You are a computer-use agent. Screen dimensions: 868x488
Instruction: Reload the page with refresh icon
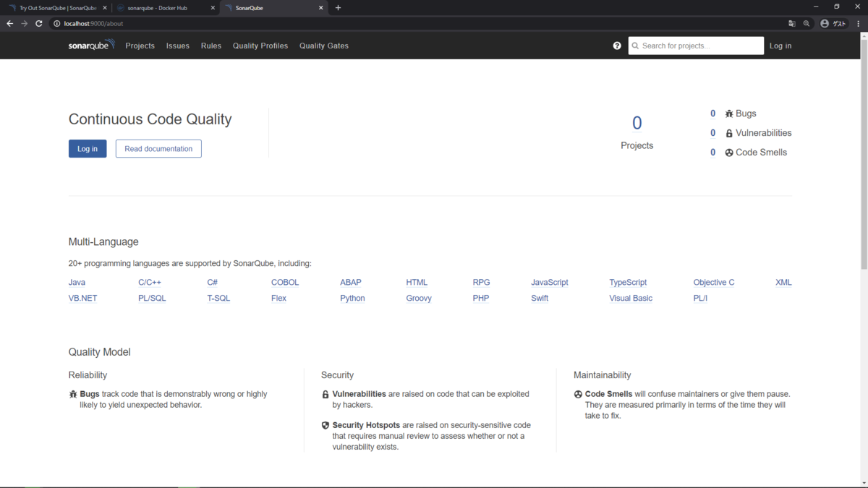point(39,23)
